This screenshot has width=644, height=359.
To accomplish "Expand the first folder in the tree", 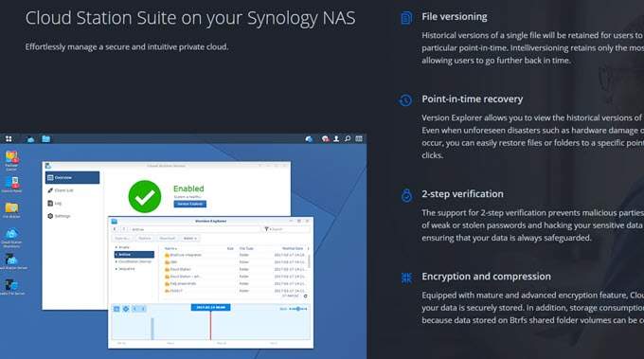I will coord(116,247).
